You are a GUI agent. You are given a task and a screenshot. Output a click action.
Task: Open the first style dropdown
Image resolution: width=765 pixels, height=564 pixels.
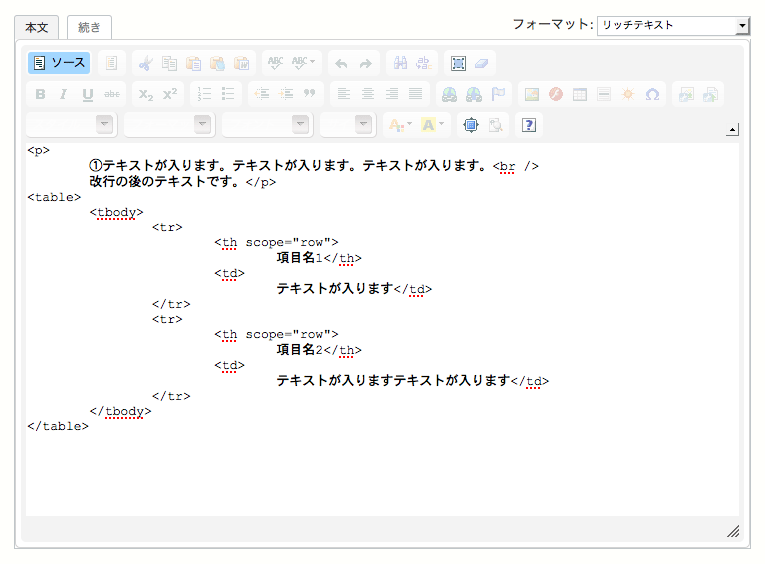tap(71, 125)
